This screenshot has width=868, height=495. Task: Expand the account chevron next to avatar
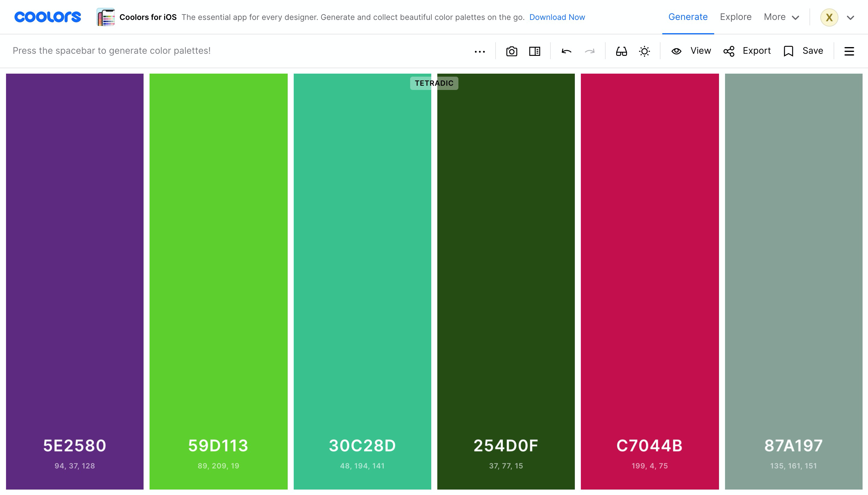850,18
